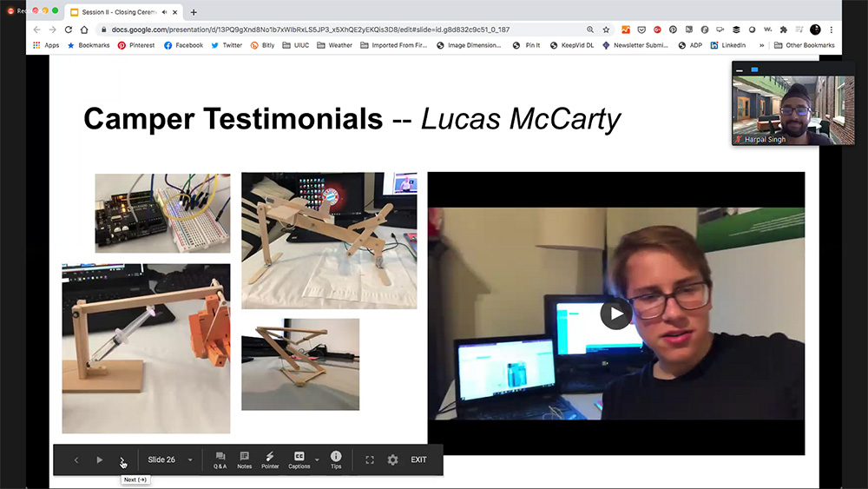Screen dimensions: 868x489
Task: Exit the slideshow with EXIT
Action: [x=418, y=459]
